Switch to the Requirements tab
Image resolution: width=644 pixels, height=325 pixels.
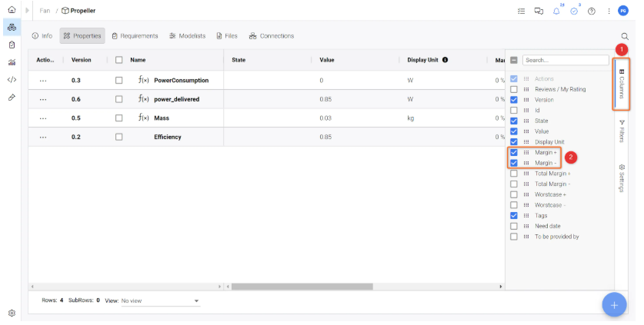click(135, 36)
